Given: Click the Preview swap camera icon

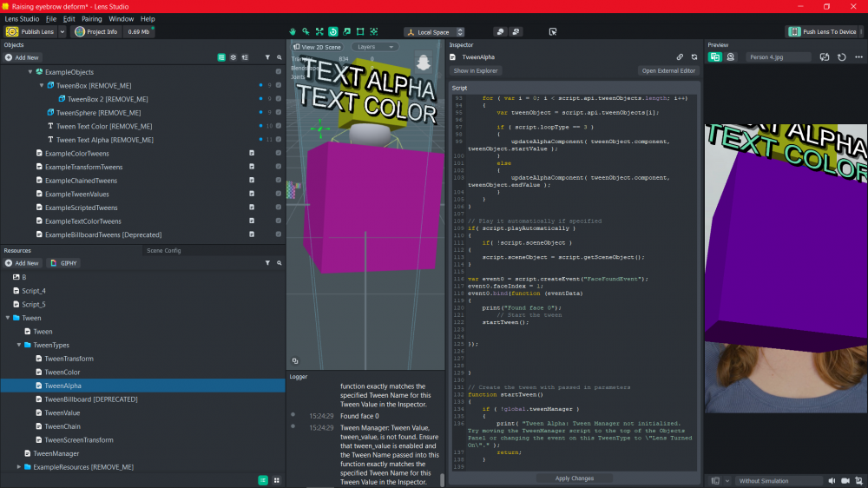Looking at the screenshot, I should coord(825,57).
